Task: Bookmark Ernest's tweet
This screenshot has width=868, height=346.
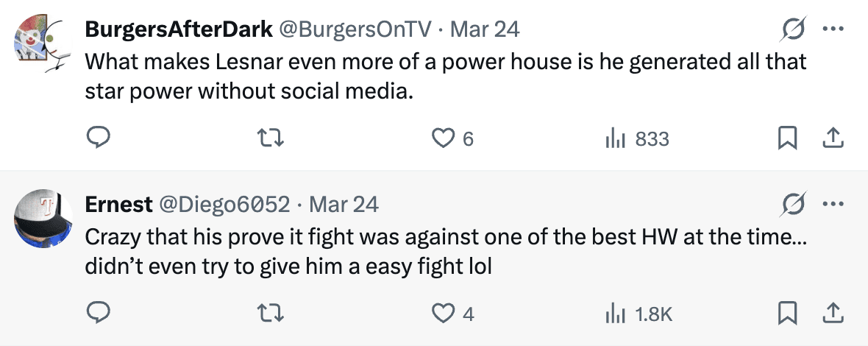Action: point(786,314)
